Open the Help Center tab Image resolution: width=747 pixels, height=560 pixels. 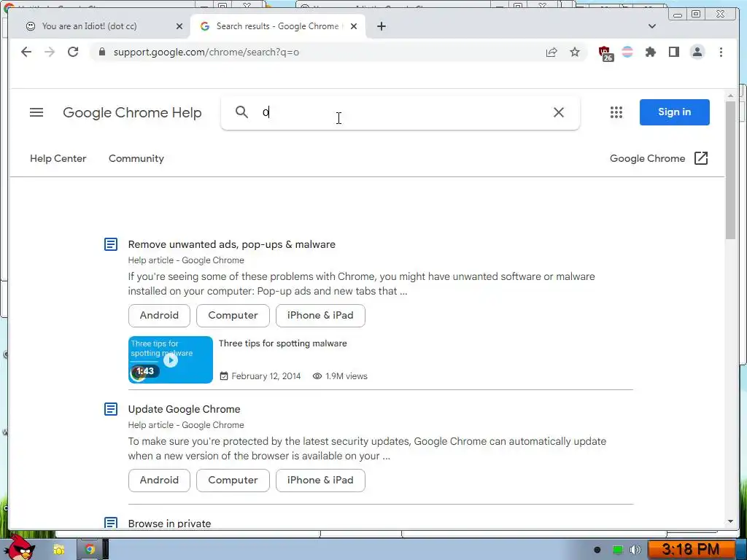click(x=58, y=158)
